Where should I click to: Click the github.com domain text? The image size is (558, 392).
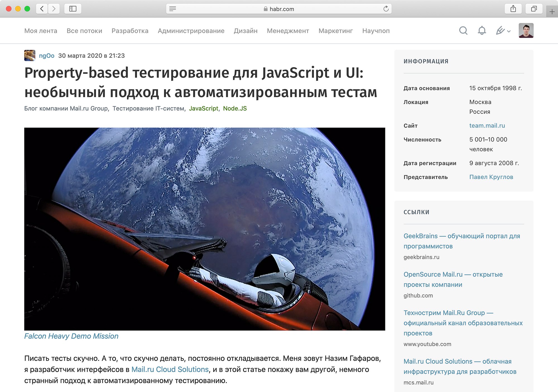418,296
